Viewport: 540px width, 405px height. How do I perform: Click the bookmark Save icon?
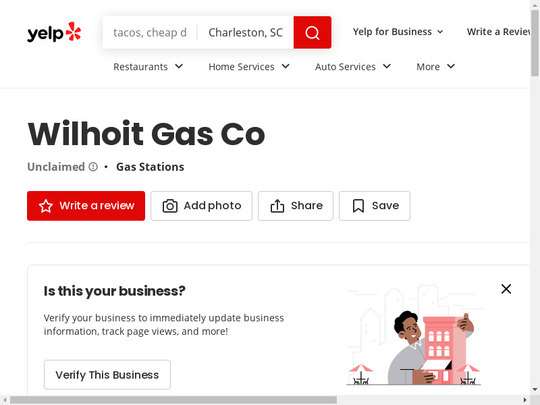pos(358,206)
